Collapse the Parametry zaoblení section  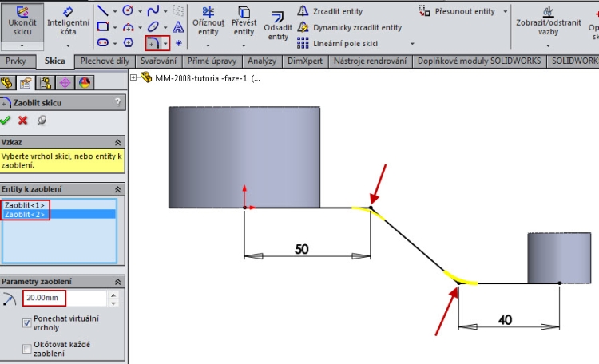click(117, 282)
